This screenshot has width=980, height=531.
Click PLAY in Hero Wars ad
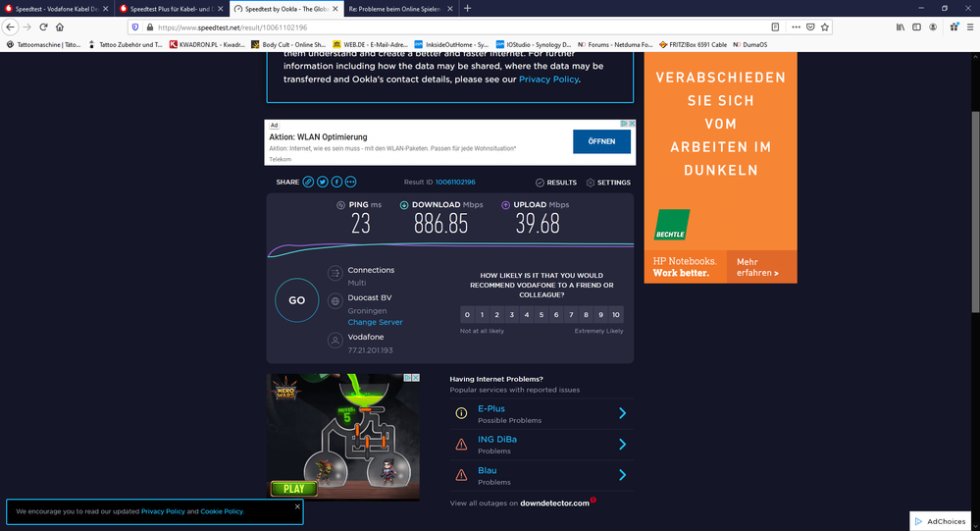click(x=293, y=489)
